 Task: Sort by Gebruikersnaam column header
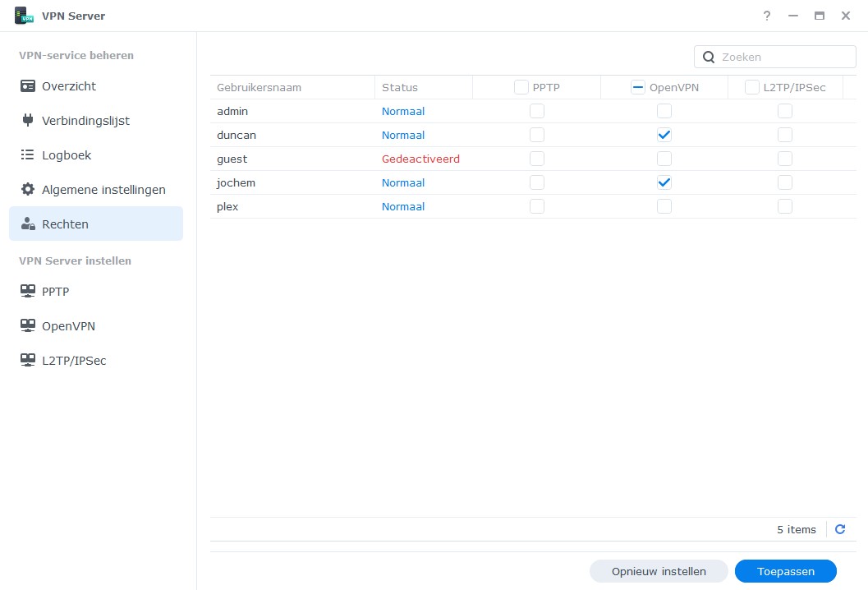[292, 87]
